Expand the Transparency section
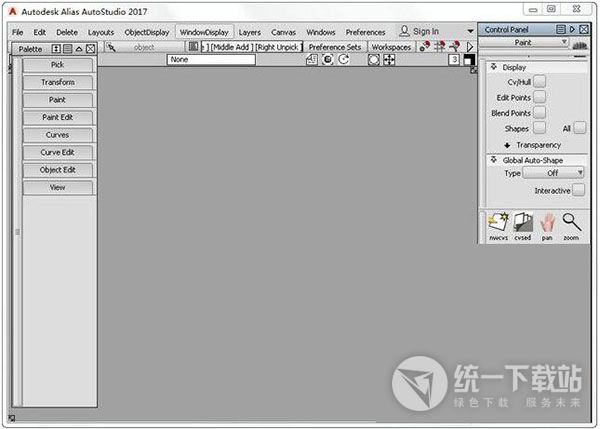Screen dimensions: 600x429 (x=507, y=145)
